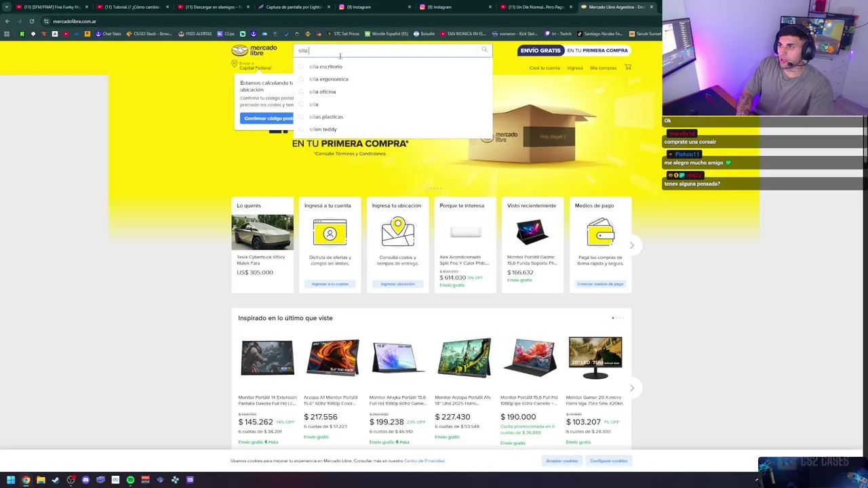Click the Boludle bookmark

pos(424,34)
